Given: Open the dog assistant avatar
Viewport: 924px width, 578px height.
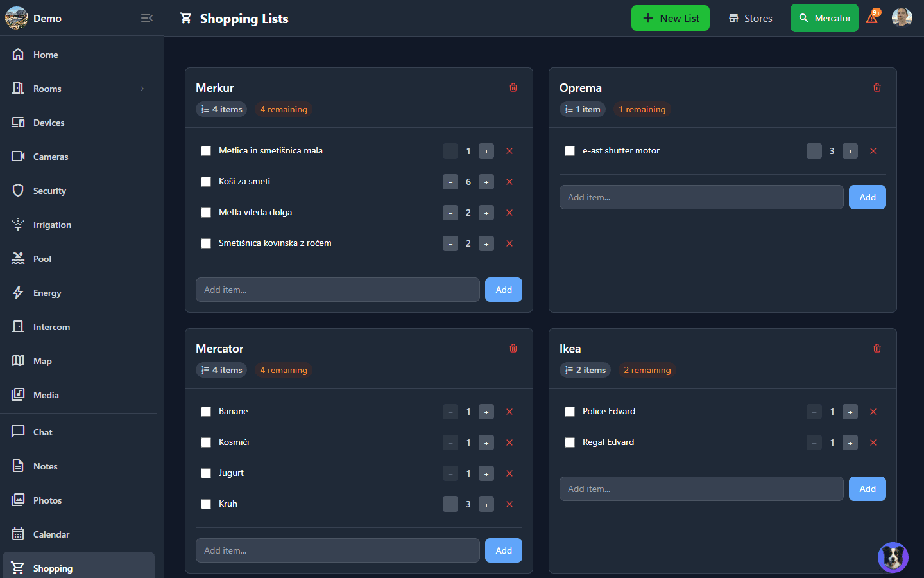Looking at the screenshot, I should click(x=893, y=557).
